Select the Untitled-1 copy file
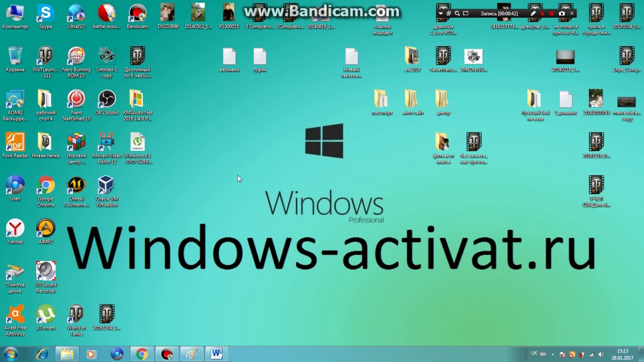Viewport: 644px width, 362px height. pyautogui.click(x=107, y=62)
